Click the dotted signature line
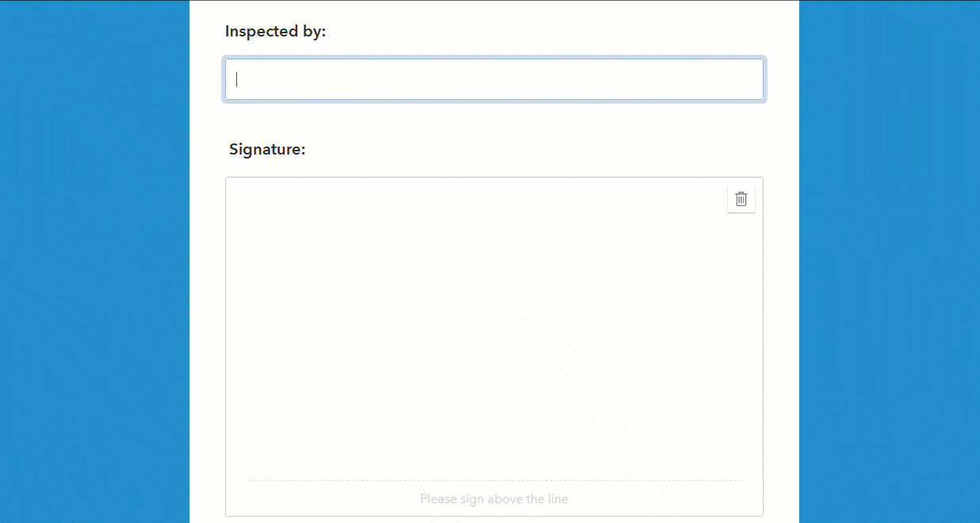 pos(494,480)
